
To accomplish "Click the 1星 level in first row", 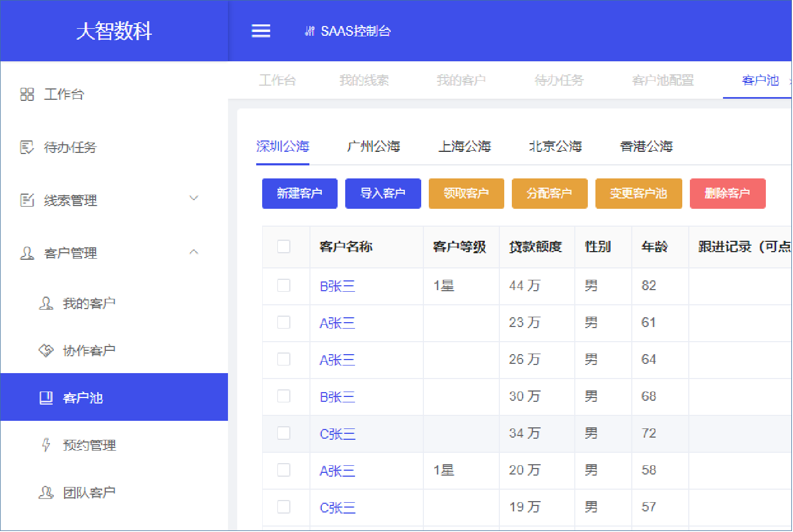I will (443, 286).
